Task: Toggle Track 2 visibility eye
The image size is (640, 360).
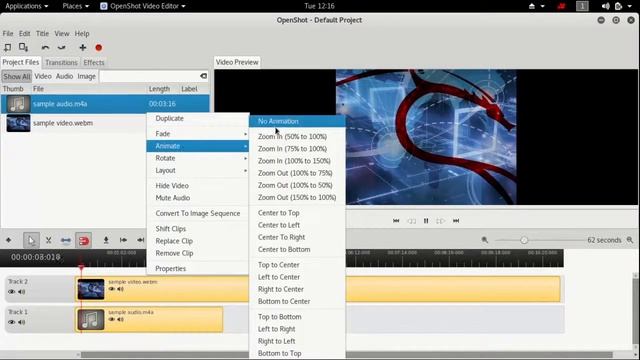Action: point(11,291)
